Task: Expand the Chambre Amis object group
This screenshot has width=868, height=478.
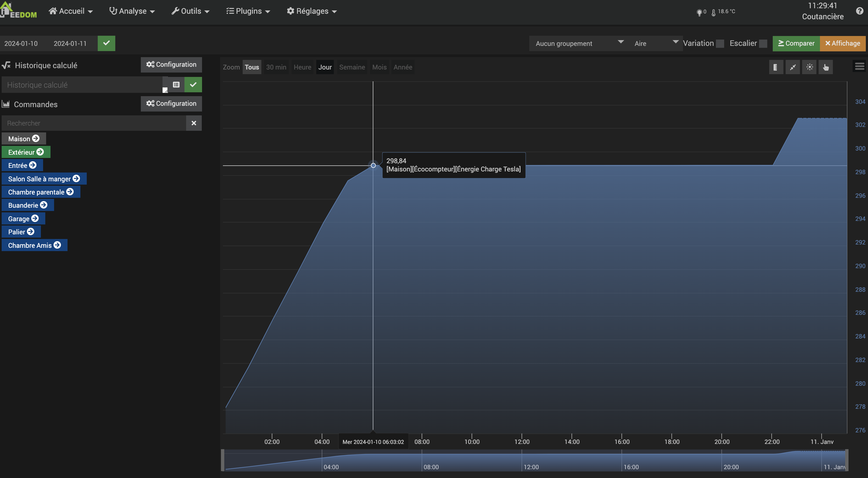Action: [x=34, y=245]
